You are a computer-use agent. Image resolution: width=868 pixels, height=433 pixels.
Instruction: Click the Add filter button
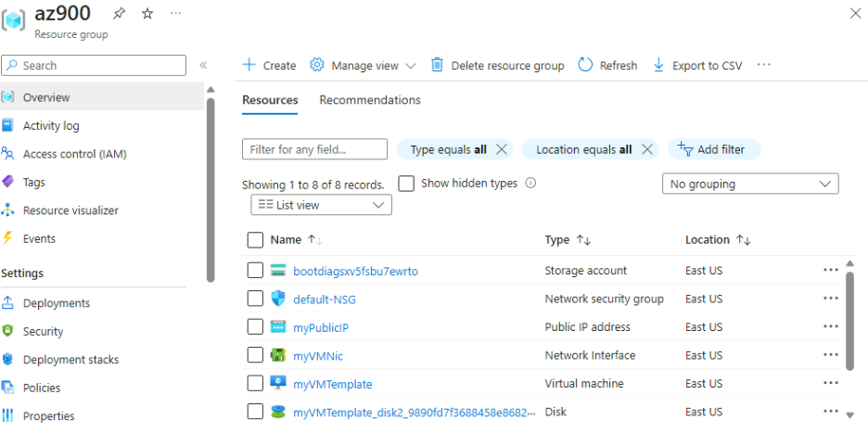712,149
